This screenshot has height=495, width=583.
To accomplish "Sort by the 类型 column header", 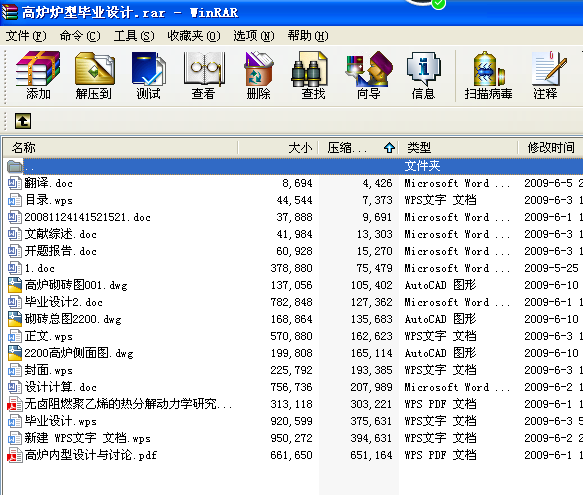I will tap(458, 148).
